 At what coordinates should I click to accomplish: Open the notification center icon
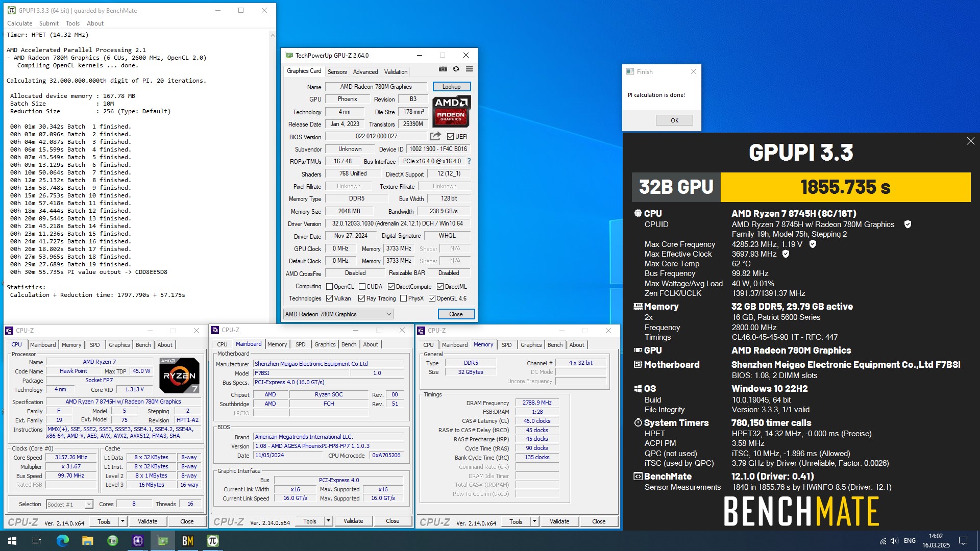click(x=963, y=541)
